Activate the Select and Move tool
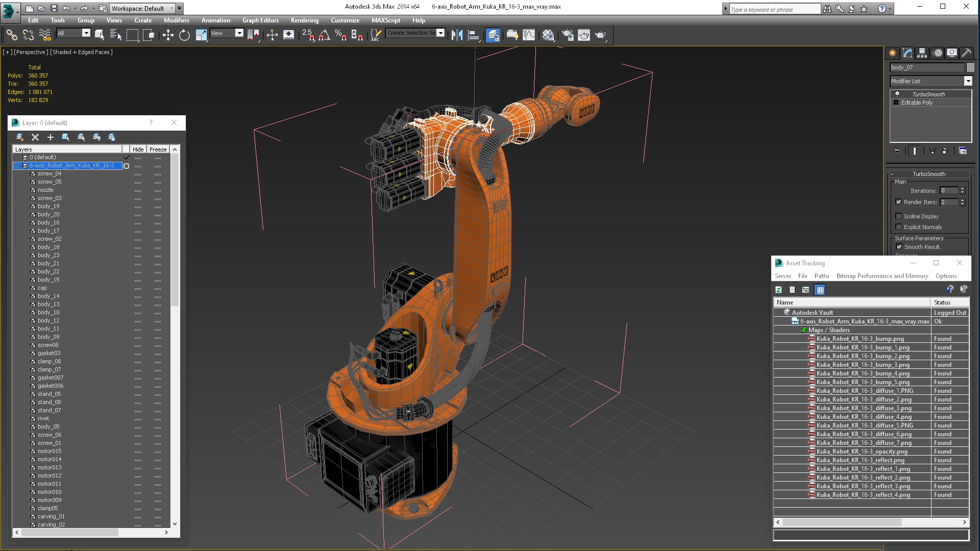The height and width of the screenshot is (551, 980). (168, 35)
